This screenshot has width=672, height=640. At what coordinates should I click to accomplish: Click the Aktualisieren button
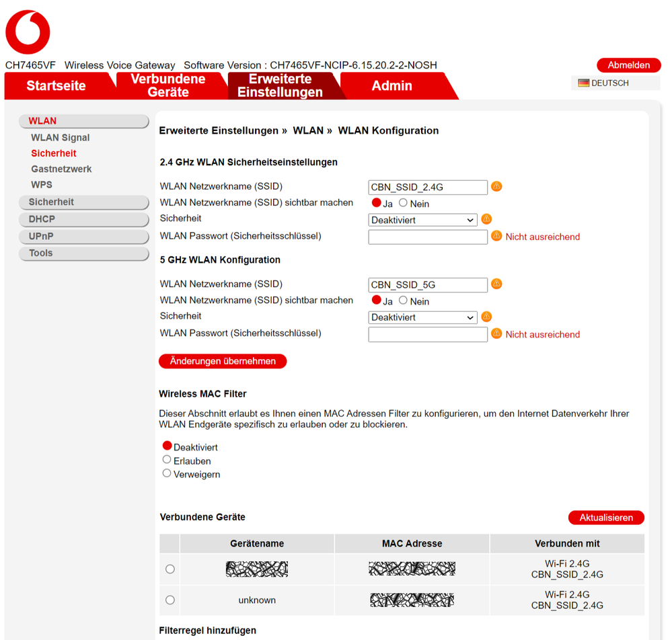[606, 518]
